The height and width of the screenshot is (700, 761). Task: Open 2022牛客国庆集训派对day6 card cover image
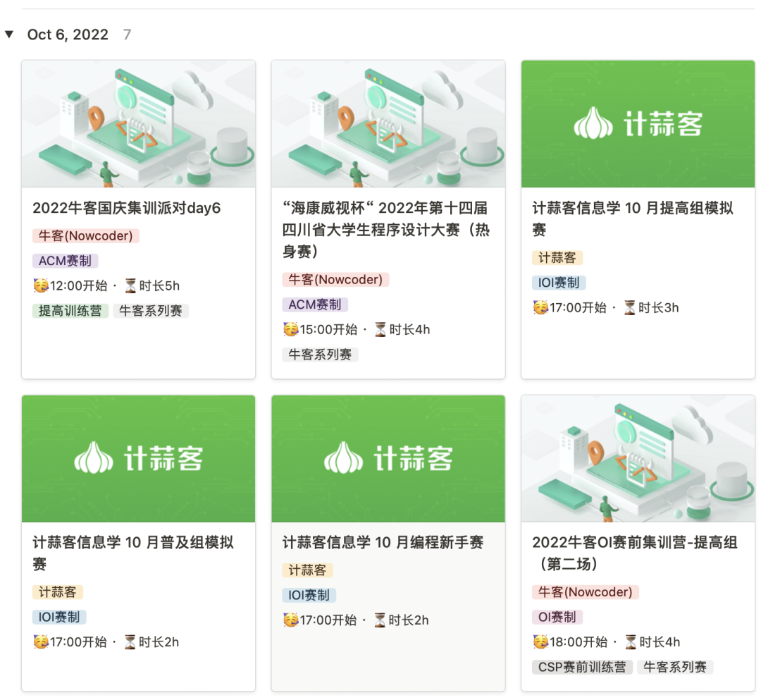[138, 124]
